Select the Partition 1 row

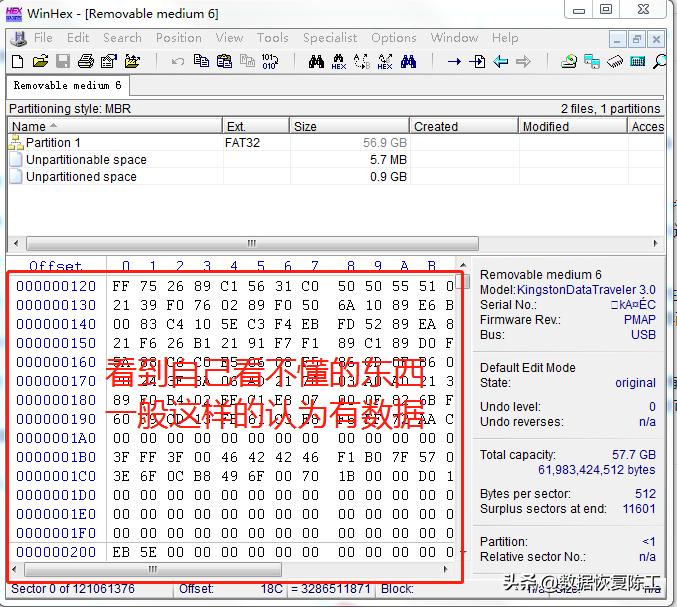(336, 142)
